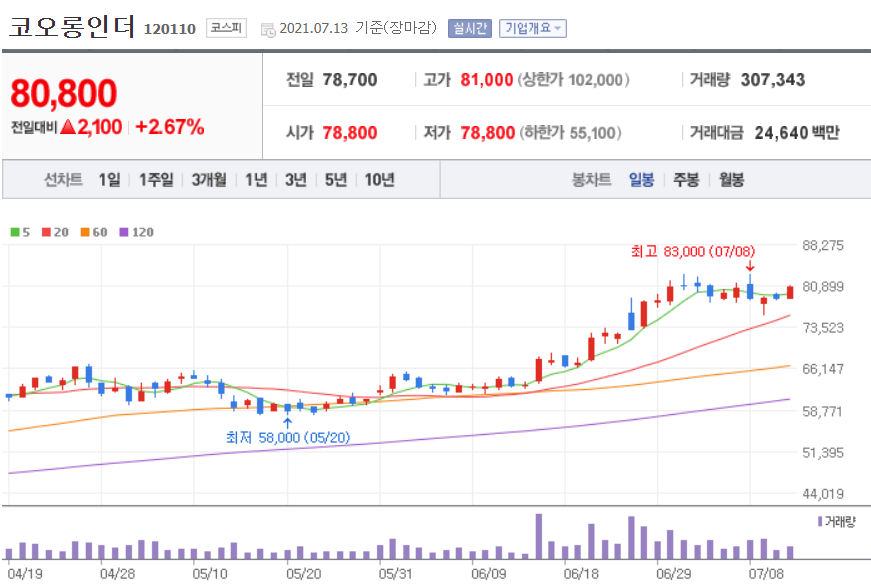The image size is (871, 584).
Task: Click the 07/08 date axis label
Action: (x=765, y=573)
